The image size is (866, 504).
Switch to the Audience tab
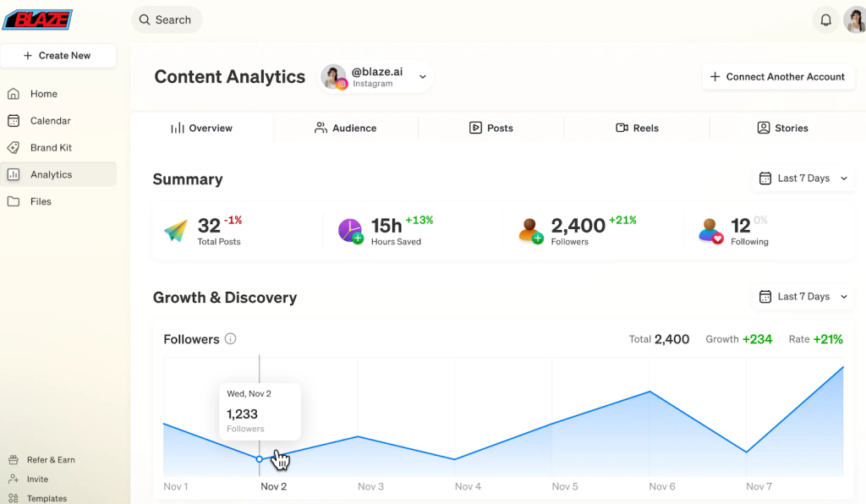click(x=345, y=129)
